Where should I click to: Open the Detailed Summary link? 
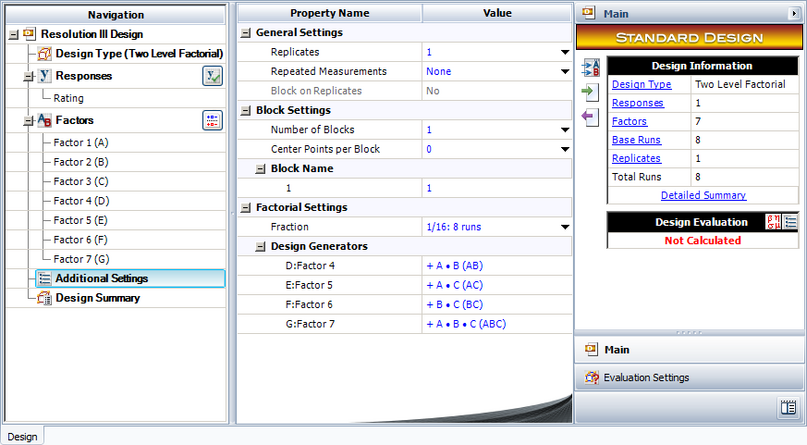pos(703,195)
